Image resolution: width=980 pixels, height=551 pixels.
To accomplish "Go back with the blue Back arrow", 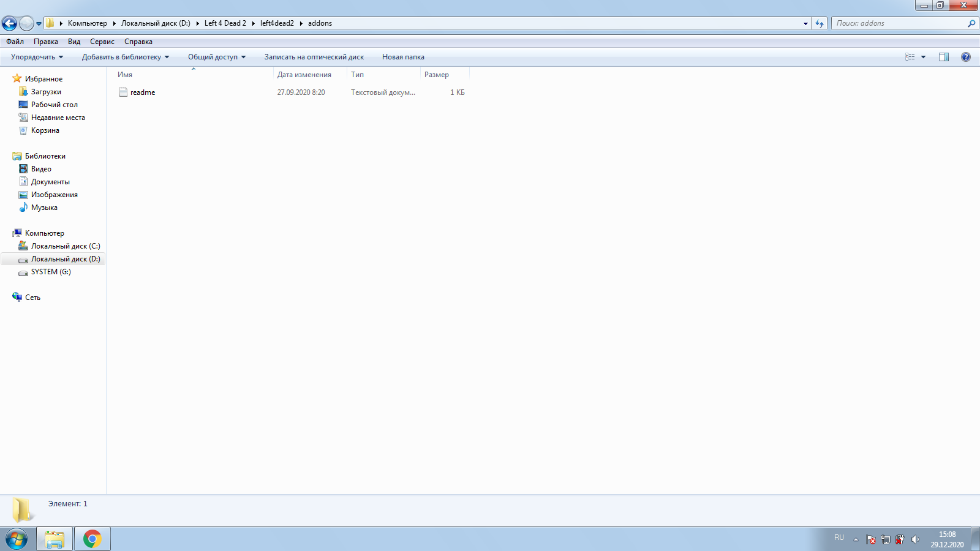I will click(x=9, y=23).
